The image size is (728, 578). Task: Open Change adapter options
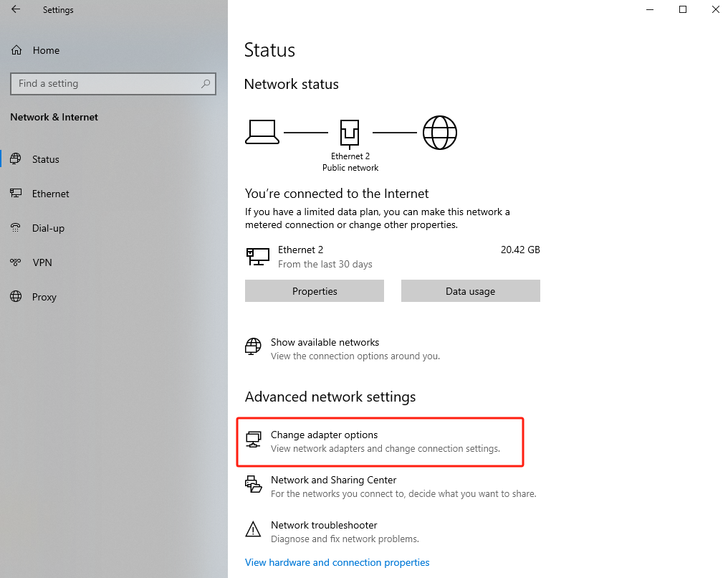[x=324, y=435]
